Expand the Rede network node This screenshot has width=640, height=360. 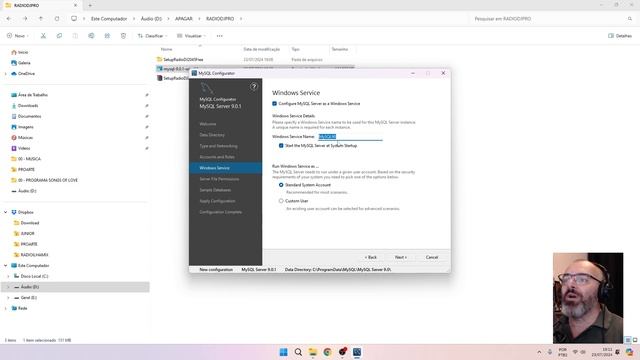pos(6,308)
